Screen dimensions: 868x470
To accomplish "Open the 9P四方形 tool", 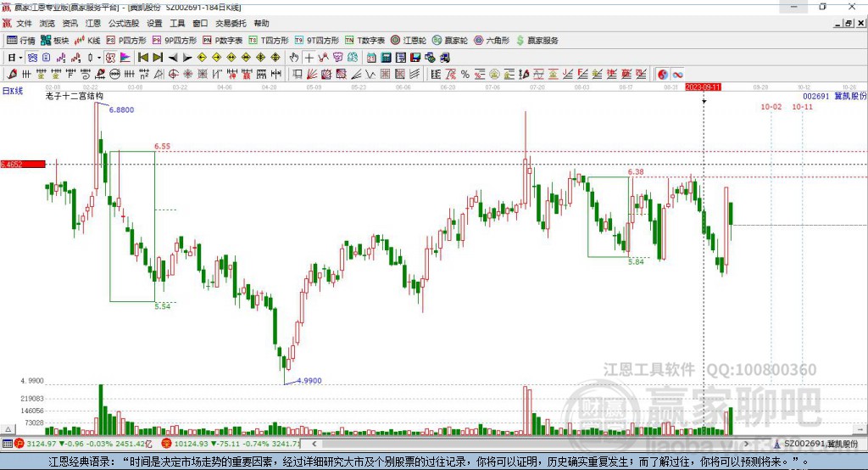I will click(175, 41).
